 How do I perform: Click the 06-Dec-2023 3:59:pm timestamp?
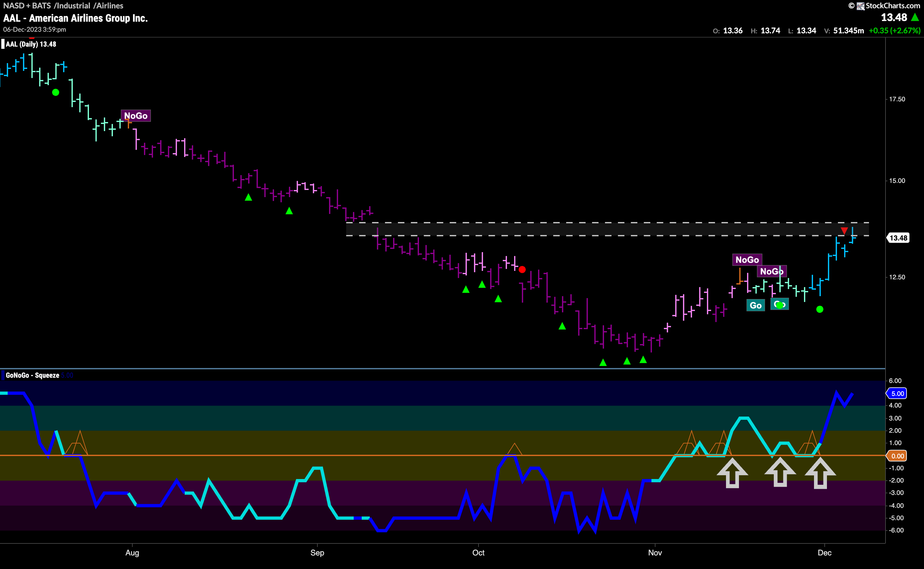[35, 29]
